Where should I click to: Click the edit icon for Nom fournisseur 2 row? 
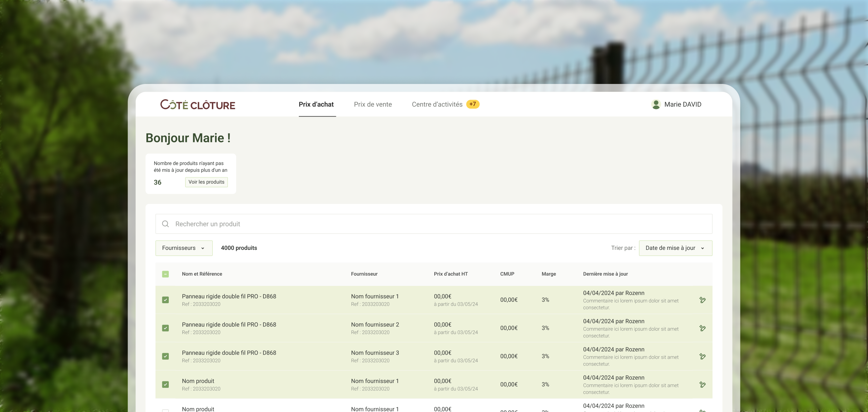(703, 328)
